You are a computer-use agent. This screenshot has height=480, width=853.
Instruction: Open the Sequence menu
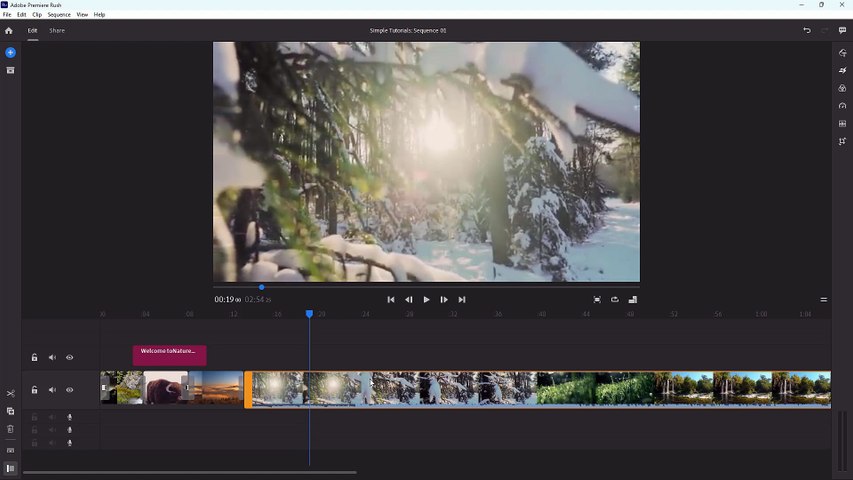point(59,15)
